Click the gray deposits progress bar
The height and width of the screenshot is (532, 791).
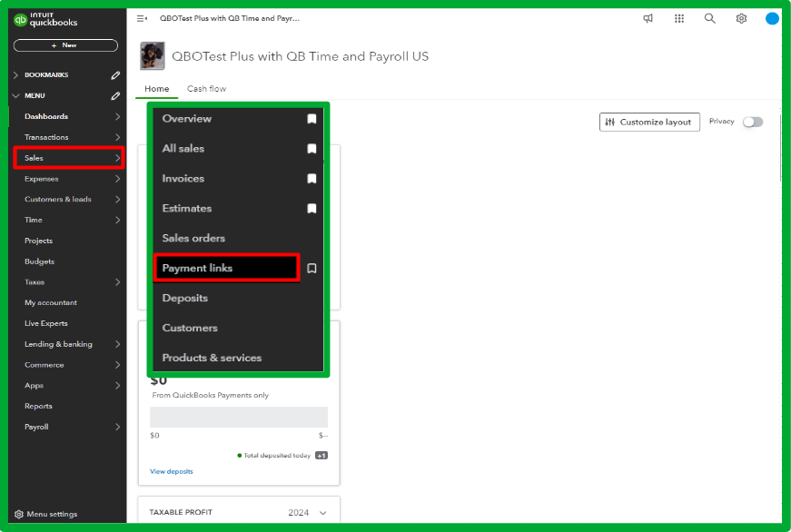239,417
